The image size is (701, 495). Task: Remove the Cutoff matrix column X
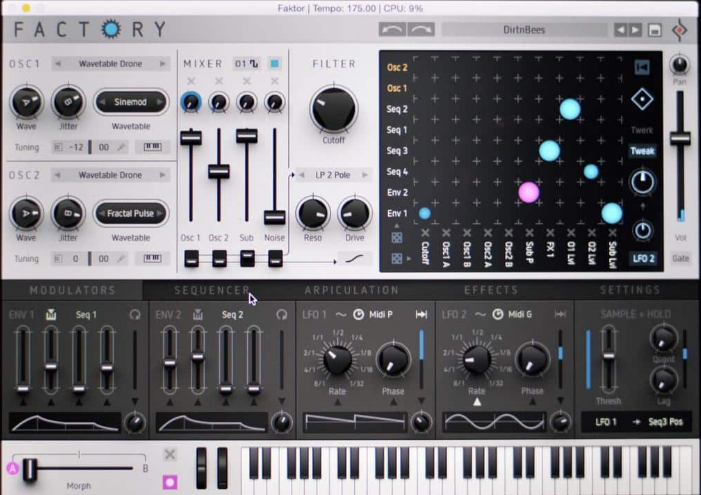point(425,233)
